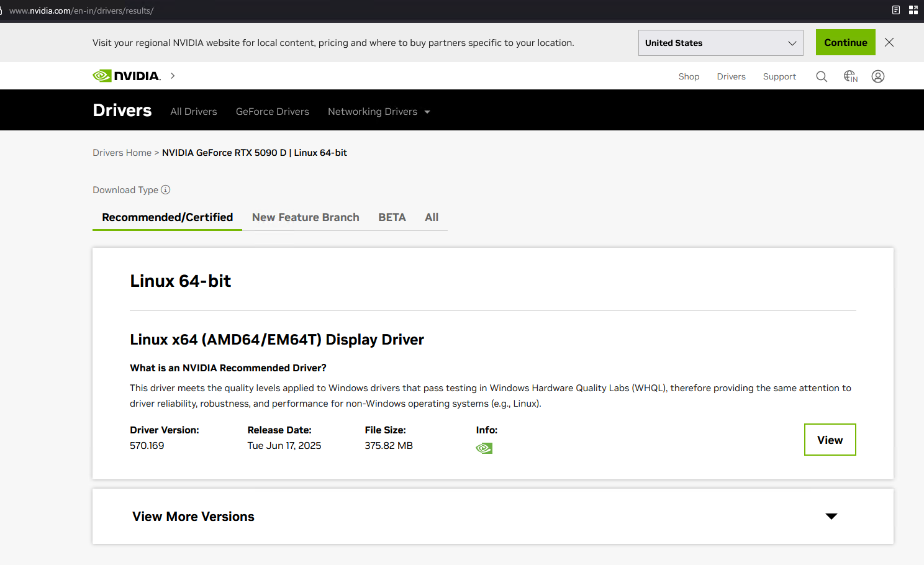Expand View More Versions section
Viewport: 924px width, 565px height.
[x=493, y=517]
